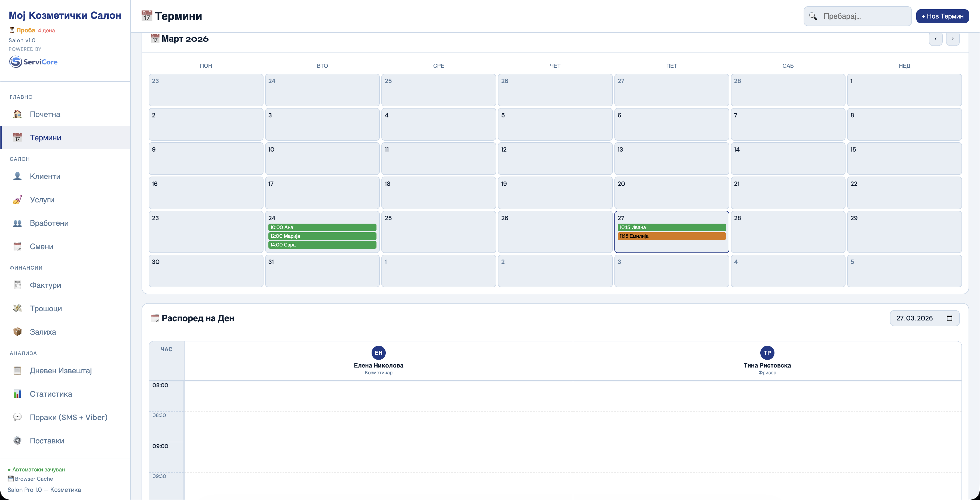Select March 15 in calendar

point(904,159)
